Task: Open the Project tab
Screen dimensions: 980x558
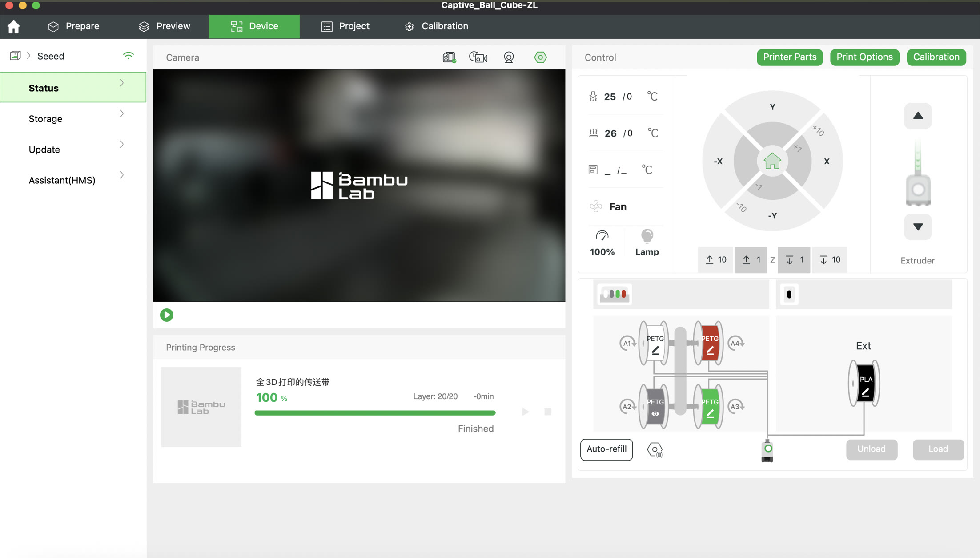Action: click(345, 26)
